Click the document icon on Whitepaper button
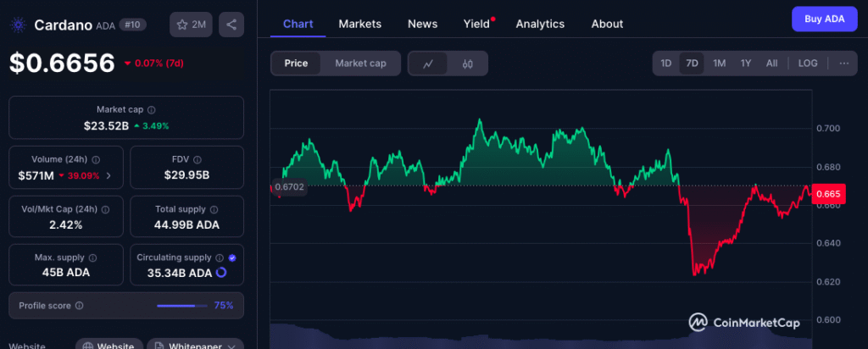 pyautogui.click(x=159, y=346)
